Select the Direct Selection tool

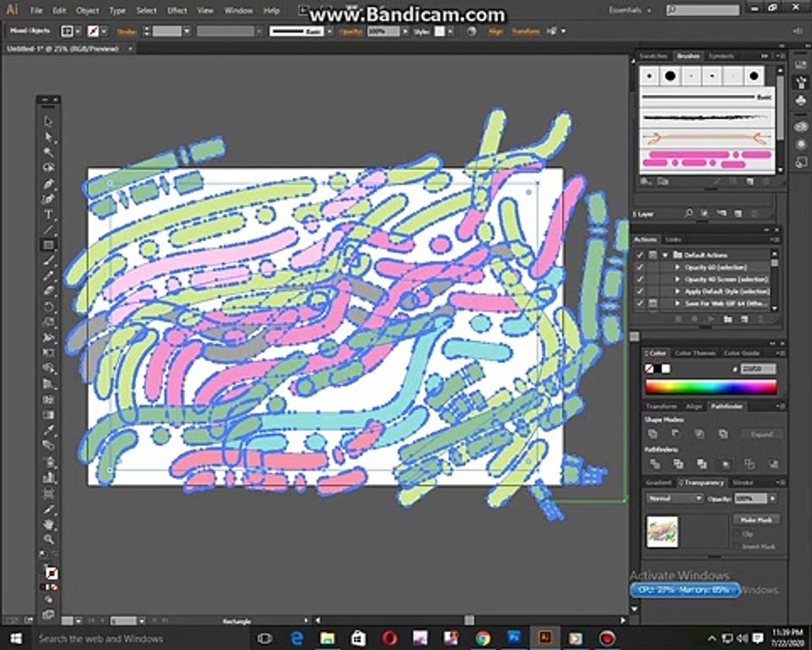point(48,137)
